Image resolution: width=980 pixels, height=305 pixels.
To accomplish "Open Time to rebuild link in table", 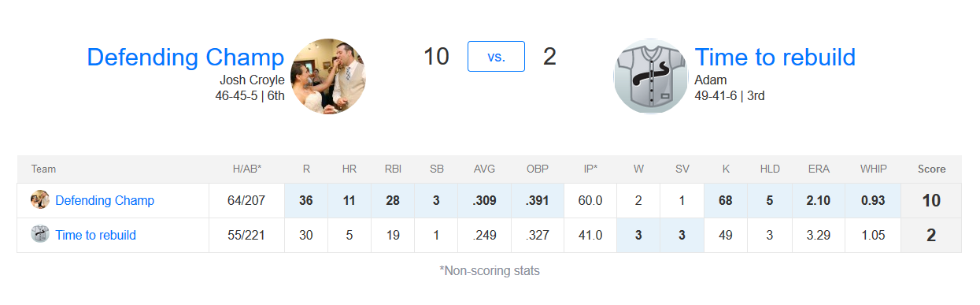I will [x=95, y=235].
